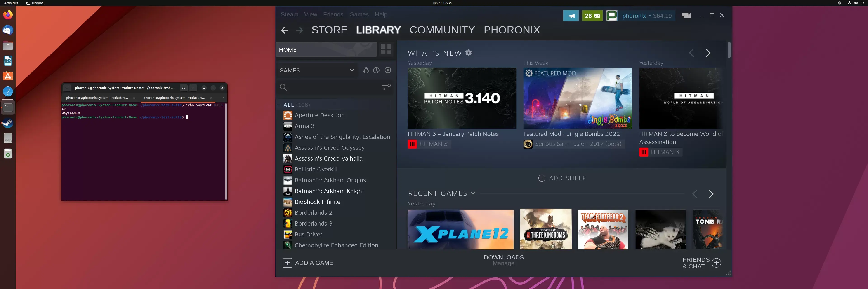Open Three Kingdoms recent game tile
868x289 pixels.
pos(545,229)
